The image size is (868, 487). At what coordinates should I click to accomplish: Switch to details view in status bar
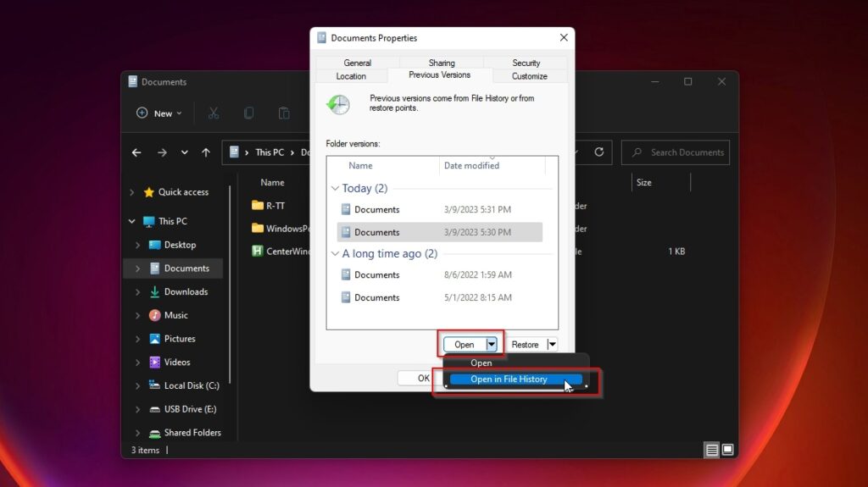712,450
